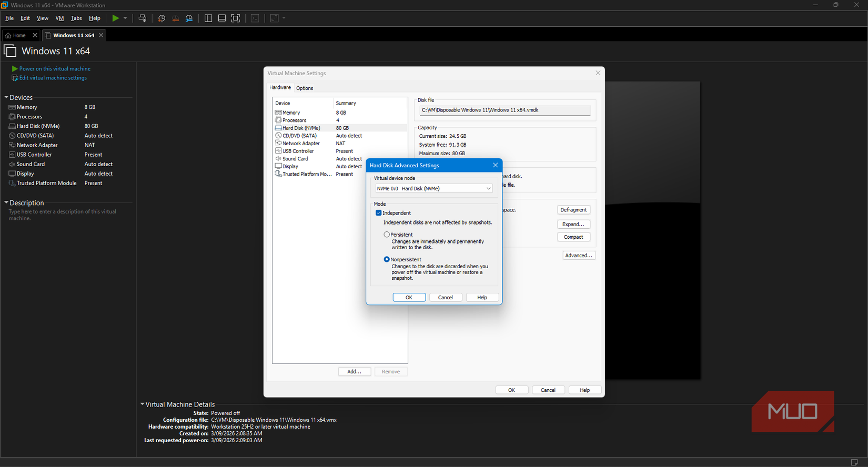Image resolution: width=868 pixels, height=467 pixels.
Task: Click OK in Hard Disk Advanced Settings
Action: [x=409, y=297]
